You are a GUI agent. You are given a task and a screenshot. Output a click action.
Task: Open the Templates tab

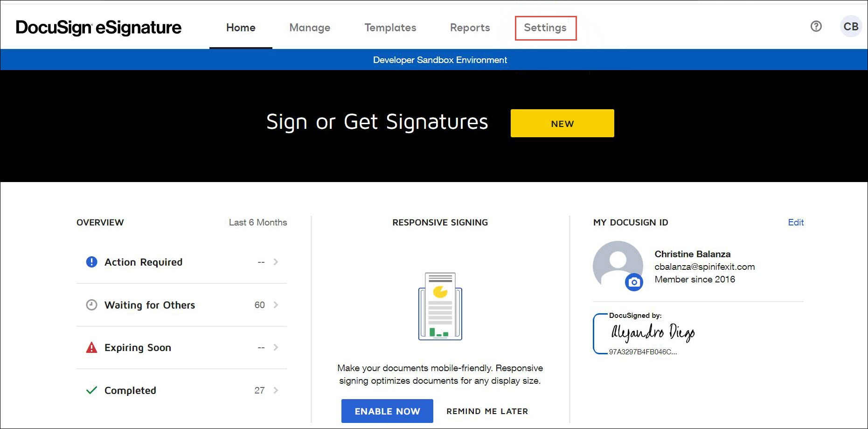[x=390, y=28]
